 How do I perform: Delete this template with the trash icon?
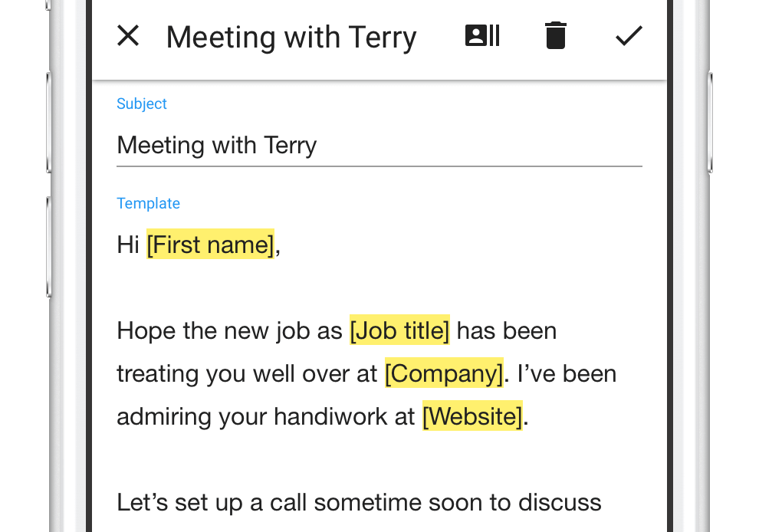pyautogui.click(x=555, y=36)
